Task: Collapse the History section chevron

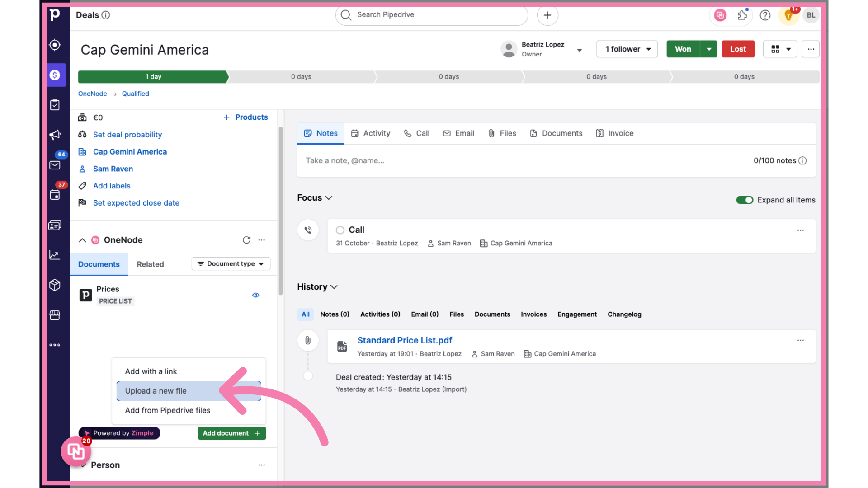Action: tap(334, 287)
